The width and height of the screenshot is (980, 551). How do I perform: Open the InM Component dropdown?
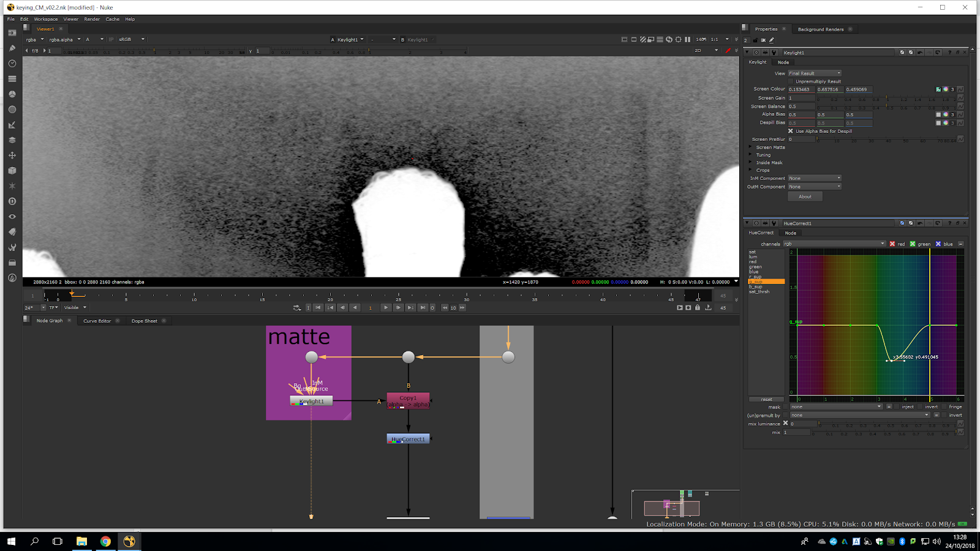pyautogui.click(x=814, y=178)
